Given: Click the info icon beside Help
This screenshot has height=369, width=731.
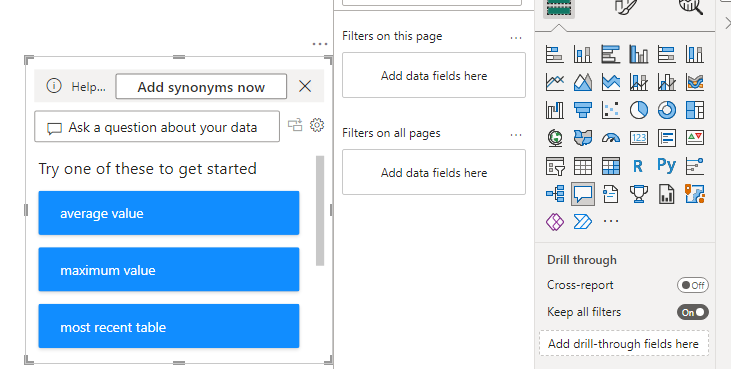Looking at the screenshot, I should pyautogui.click(x=54, y=86).
